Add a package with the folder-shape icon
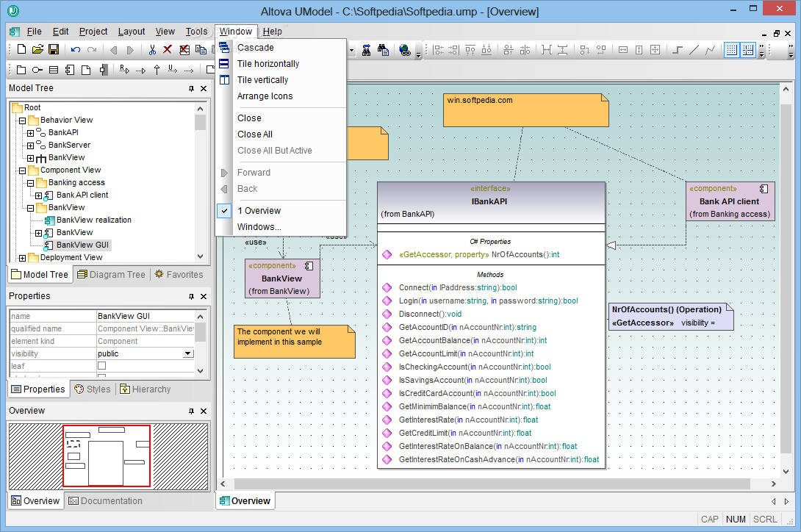This screenshot has height=532, width=801. 21,70
